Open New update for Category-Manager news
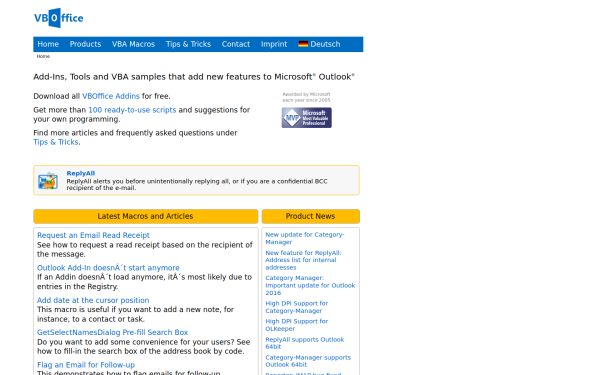 click(305, 238)
